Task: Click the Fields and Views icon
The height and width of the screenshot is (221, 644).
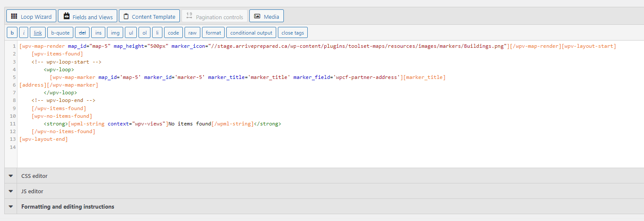Action: 66,16
